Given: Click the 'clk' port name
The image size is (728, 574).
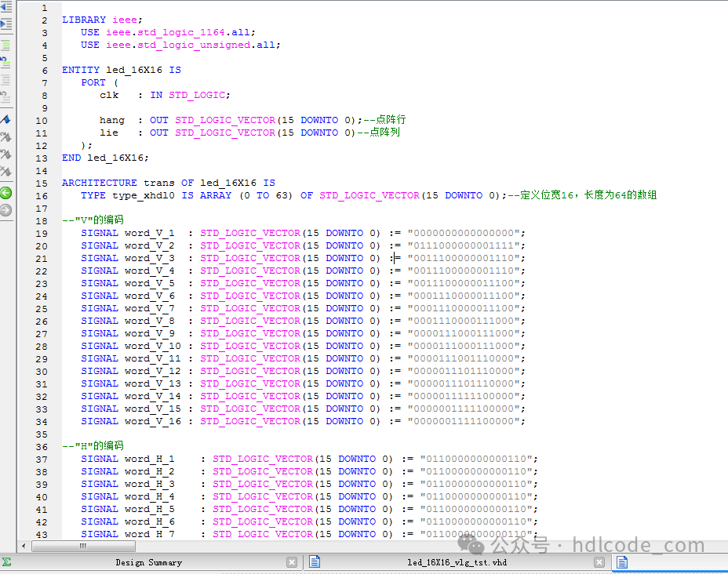Looking at the screenshot, I should coord(109,95).
